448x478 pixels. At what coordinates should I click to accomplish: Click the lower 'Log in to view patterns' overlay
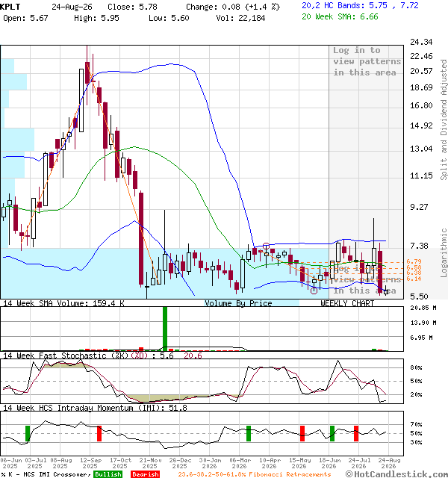point(367,279)
